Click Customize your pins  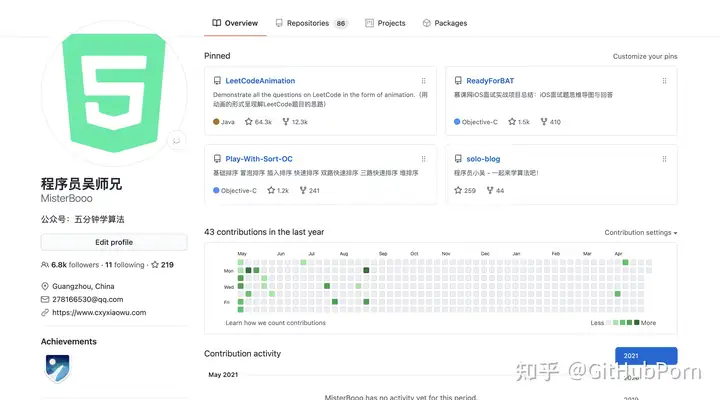[645, 56]
